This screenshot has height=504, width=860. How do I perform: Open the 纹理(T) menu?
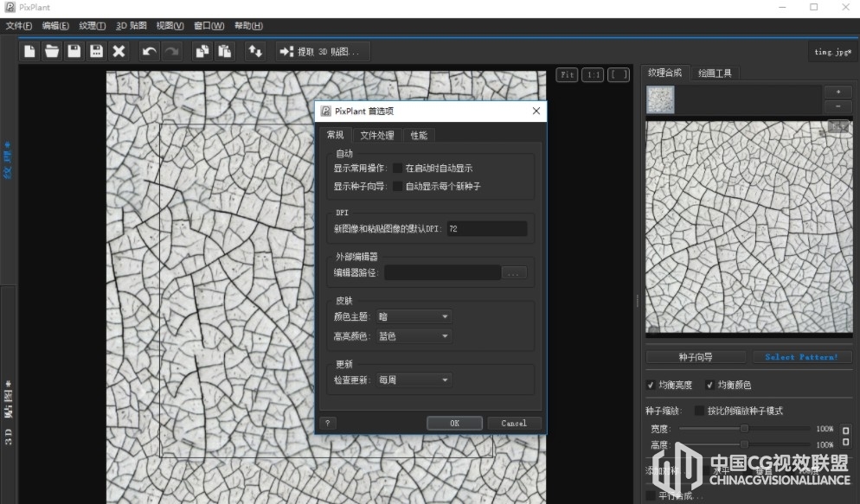[x=92, y=26]
